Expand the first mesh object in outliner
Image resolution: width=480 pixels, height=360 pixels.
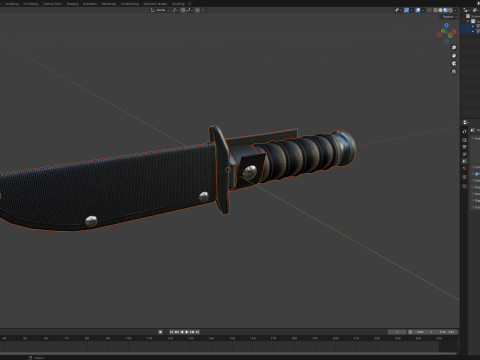(473, 26)
